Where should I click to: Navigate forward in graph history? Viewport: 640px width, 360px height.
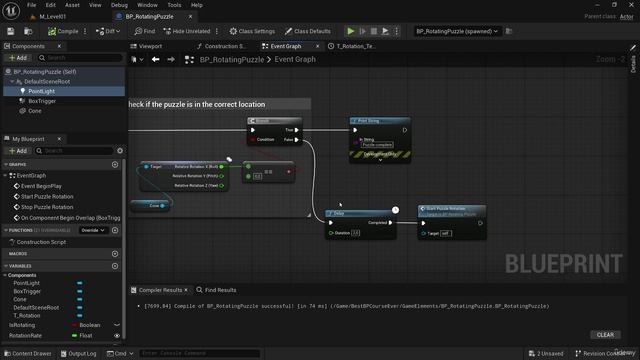pyautogui.click(x=171, y=60)
